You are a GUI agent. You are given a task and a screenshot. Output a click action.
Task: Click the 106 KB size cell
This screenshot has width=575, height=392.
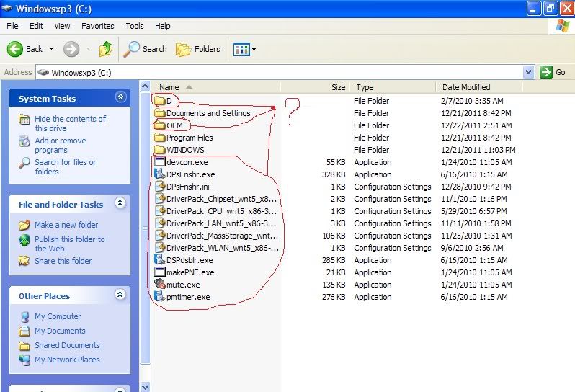[334, 236]
